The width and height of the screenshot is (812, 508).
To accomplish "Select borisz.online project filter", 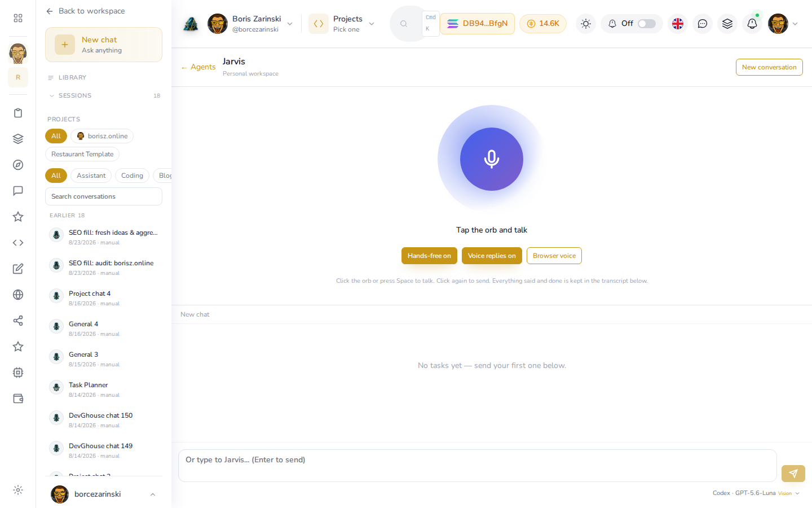I will click(x=102, y=136).
